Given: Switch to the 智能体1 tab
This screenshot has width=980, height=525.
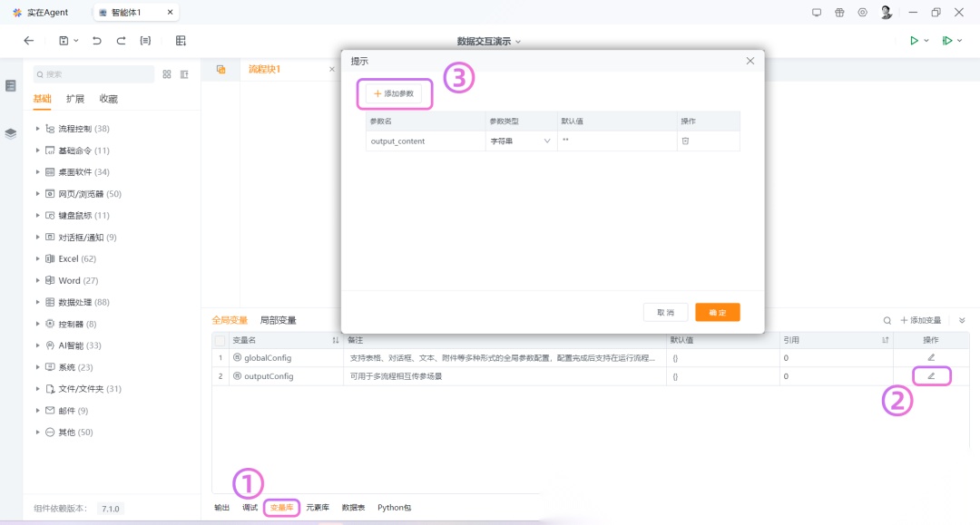Looking at the screenshot, I should point(127,13).
